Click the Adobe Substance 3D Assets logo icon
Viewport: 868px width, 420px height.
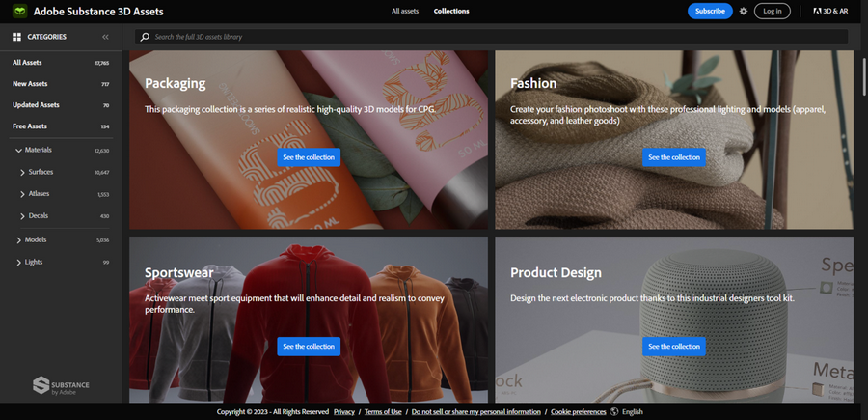tap(17, 12)
